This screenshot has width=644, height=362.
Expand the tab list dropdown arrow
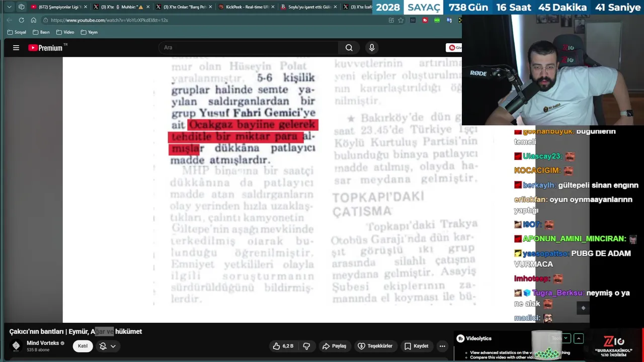click(x=9, y=7)
